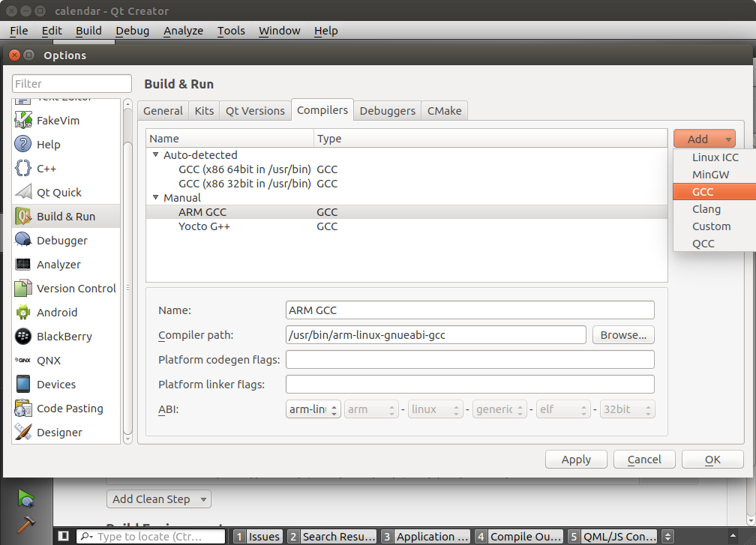
Task: Open the Analyzer category icon
Action: [x=23, y=264]
